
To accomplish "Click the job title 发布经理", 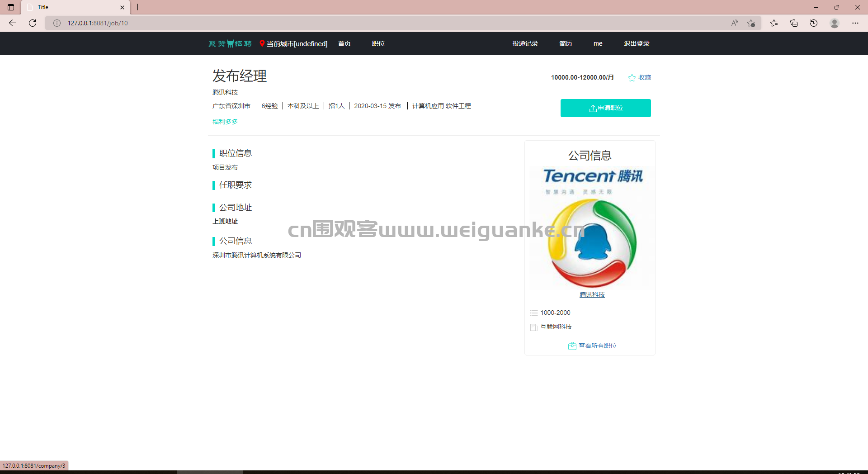I will point(240,76).
